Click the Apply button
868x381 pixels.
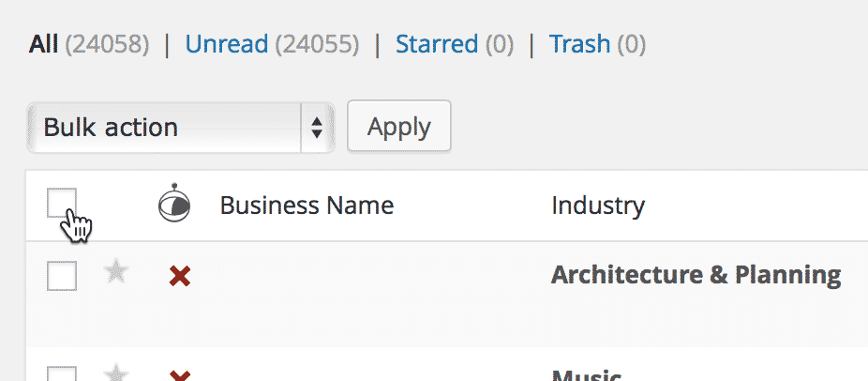398,126
